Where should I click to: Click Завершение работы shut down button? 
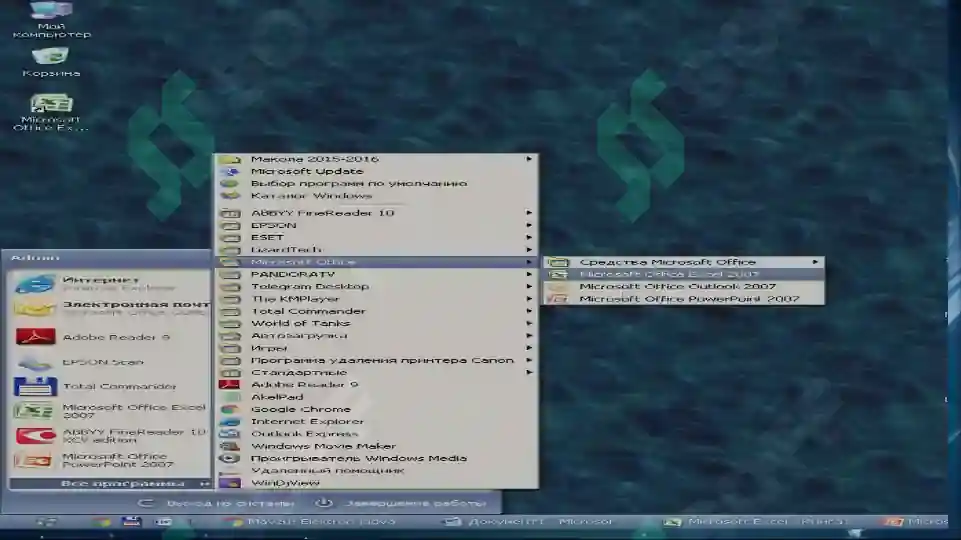[x=401, y=503]
